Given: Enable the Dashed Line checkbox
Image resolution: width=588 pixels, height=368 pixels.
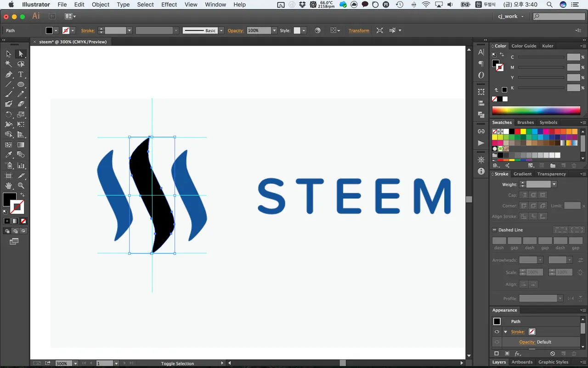Looking at the screenshot, I should coord(494,230).
